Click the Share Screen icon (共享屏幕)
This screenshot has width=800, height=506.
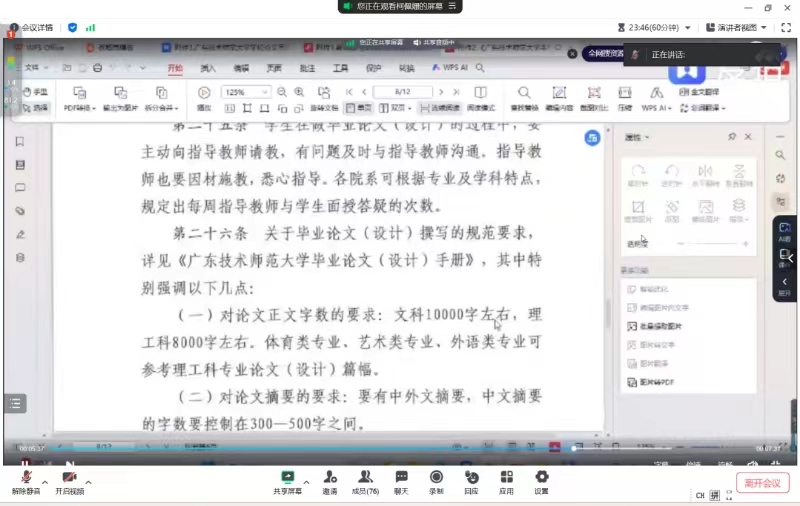point(288,479)
